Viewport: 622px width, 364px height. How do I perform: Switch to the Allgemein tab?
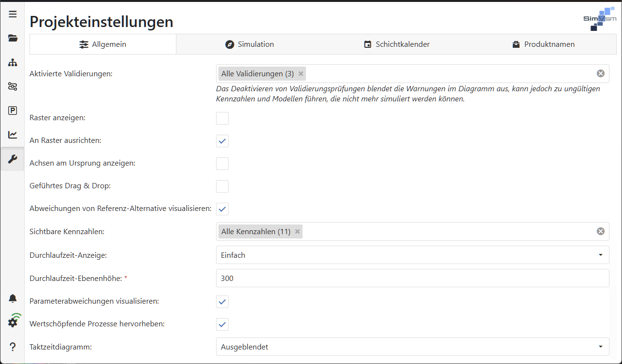[103, 44]
